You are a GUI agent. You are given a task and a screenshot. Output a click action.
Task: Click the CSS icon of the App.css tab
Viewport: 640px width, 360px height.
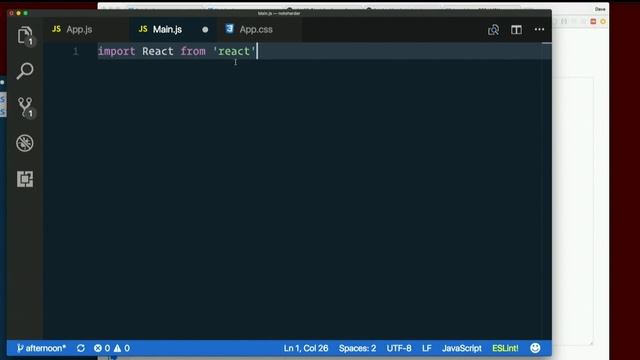(229, 29)
